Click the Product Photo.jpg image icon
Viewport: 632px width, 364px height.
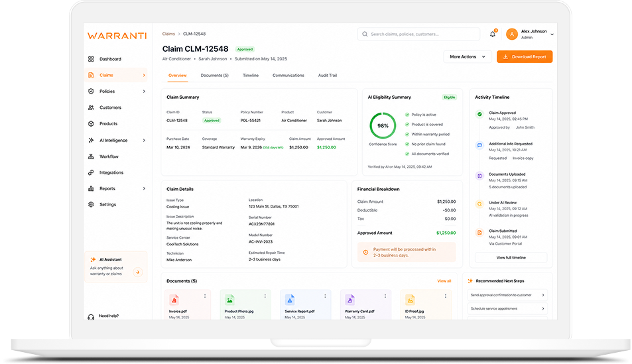229,300
